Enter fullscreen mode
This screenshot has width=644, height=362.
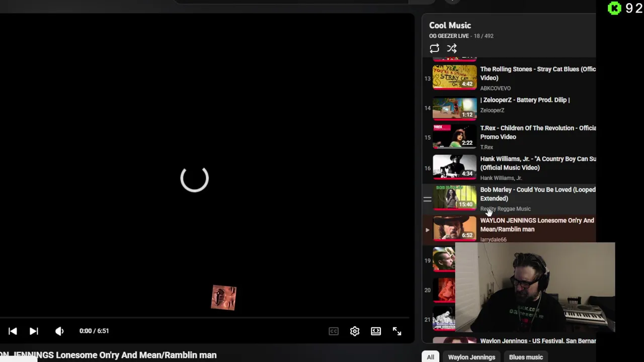(x=397, y=331)
